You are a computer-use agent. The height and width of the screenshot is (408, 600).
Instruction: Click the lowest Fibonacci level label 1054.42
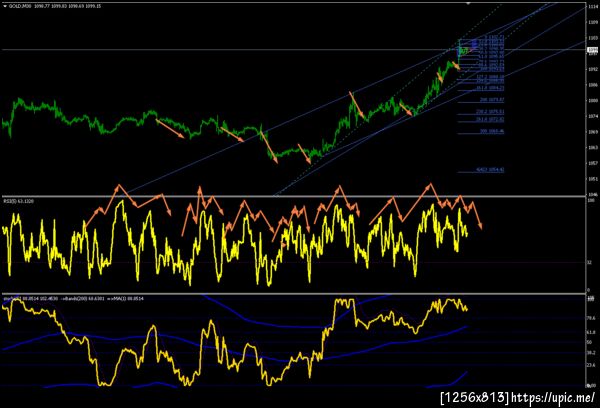click(x=490, y=170)
